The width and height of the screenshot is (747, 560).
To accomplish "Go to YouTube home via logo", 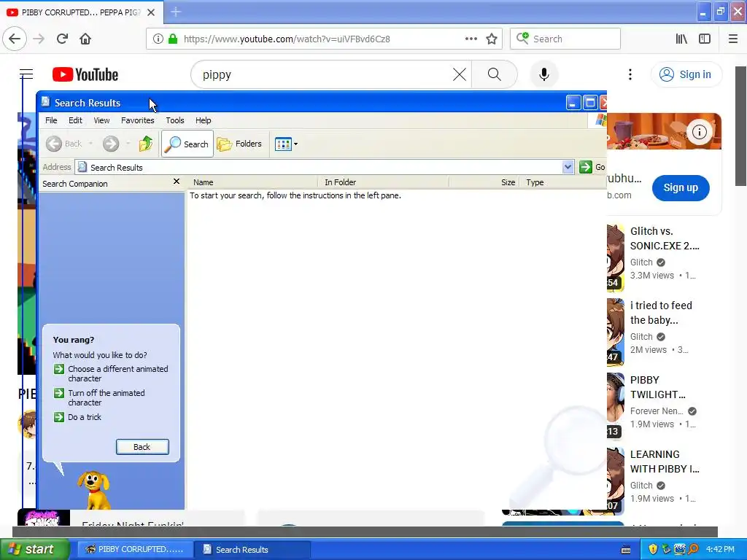I will point(85,75).
